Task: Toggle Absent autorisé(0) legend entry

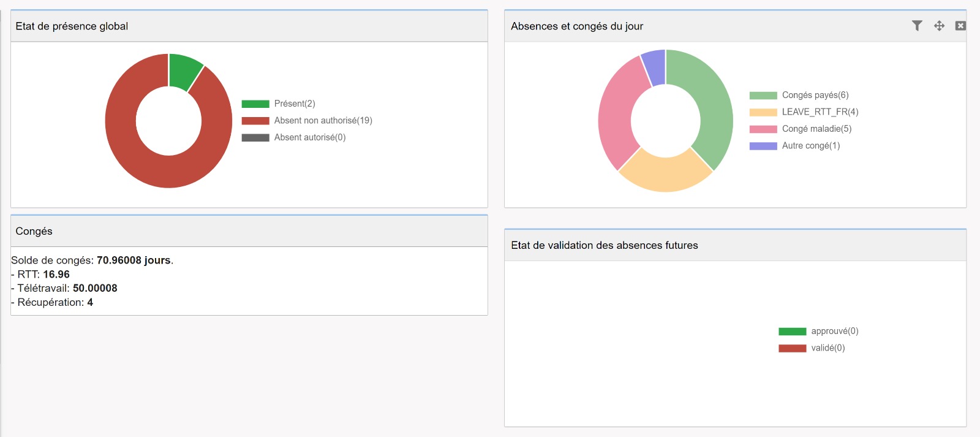Action: coord(309,137)
